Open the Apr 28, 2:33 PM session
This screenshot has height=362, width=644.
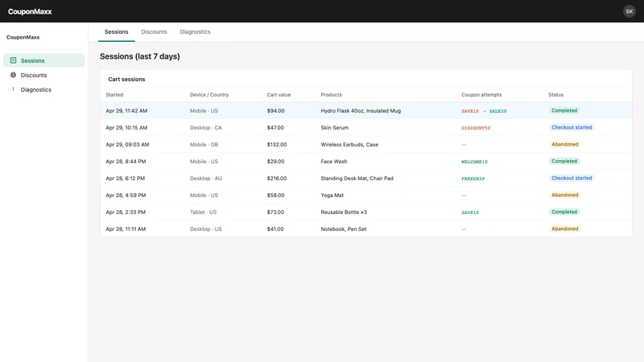pyautogui.click(x=366, y=212)
